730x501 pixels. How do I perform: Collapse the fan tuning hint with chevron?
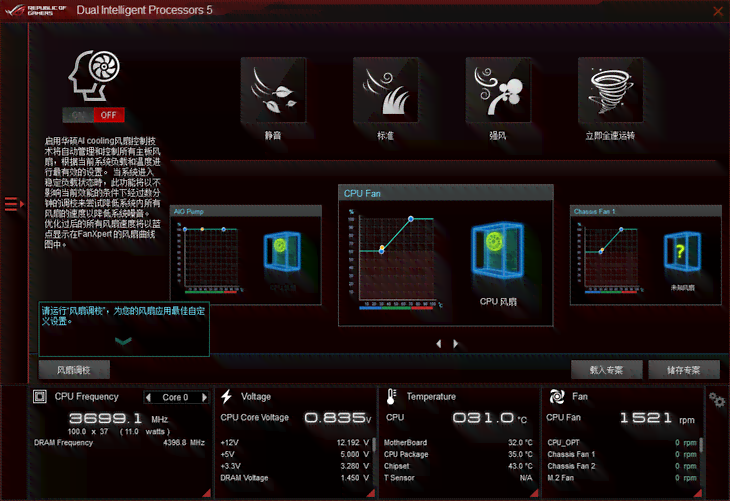[123, 341]
